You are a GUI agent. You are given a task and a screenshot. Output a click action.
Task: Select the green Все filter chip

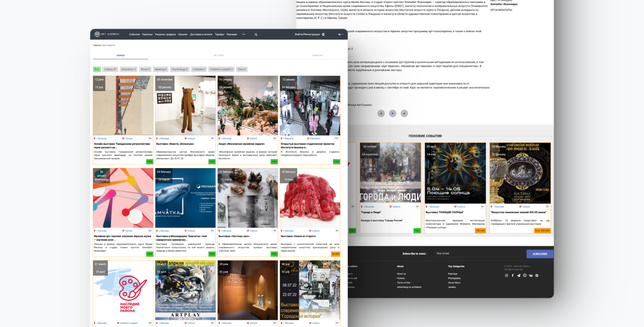[97, 69]
